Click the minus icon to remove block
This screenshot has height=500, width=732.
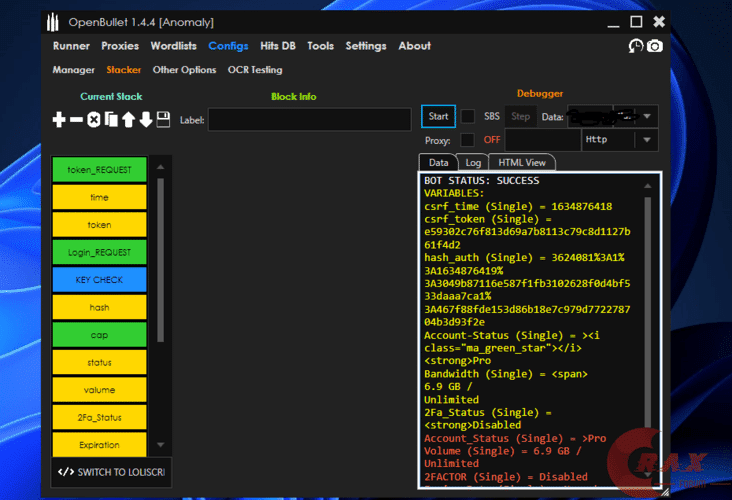coord(76,120)
